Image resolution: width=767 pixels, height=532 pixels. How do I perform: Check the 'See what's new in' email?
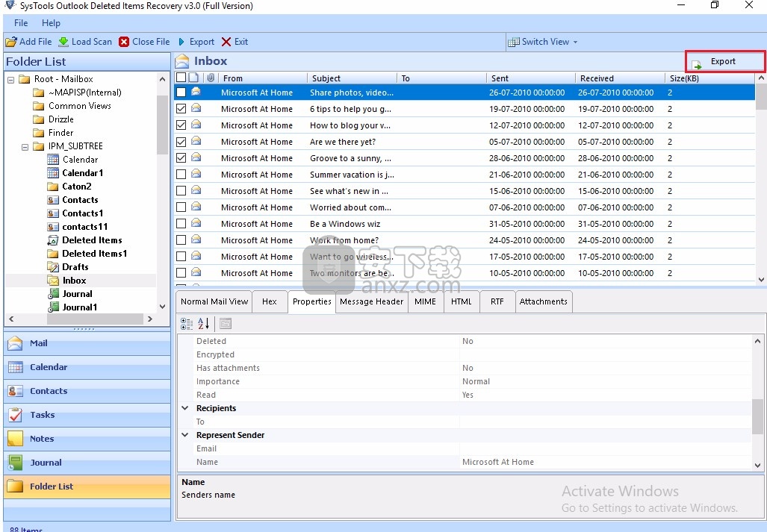(181, 190)
